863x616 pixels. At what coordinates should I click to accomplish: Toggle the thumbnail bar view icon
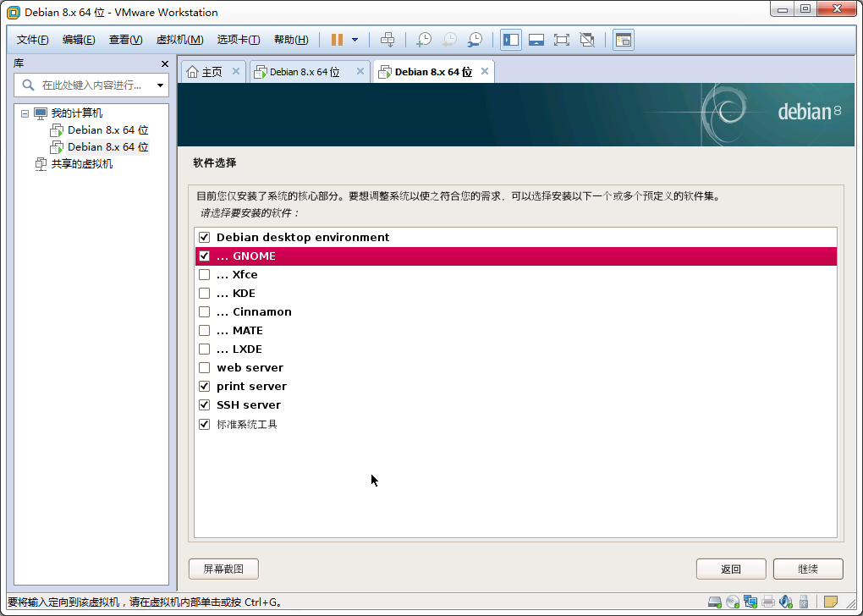point(536,40)
